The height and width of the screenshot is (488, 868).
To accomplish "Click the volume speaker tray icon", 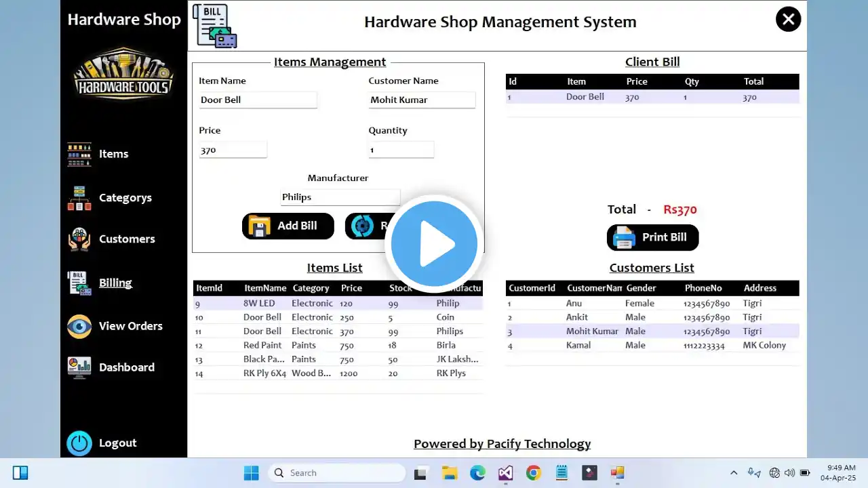I will (789, 472).
